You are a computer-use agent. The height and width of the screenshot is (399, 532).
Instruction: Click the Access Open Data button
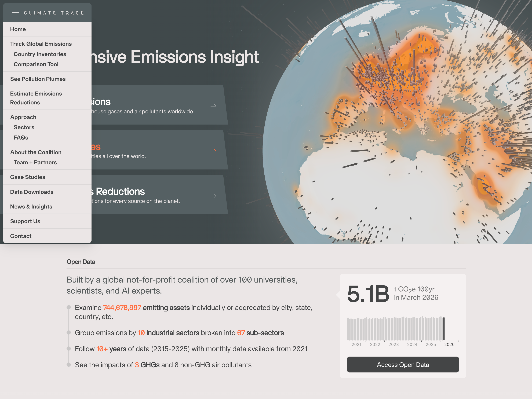pos(403,365)
